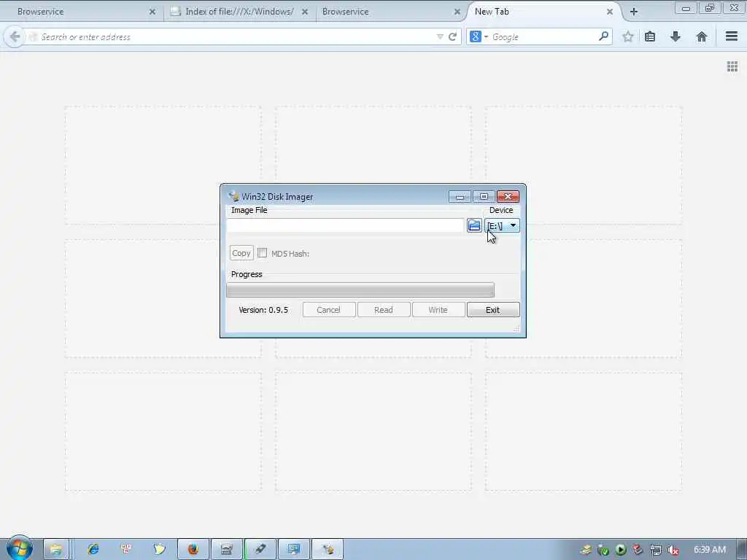Click the Reload page icon

point(452,36)
